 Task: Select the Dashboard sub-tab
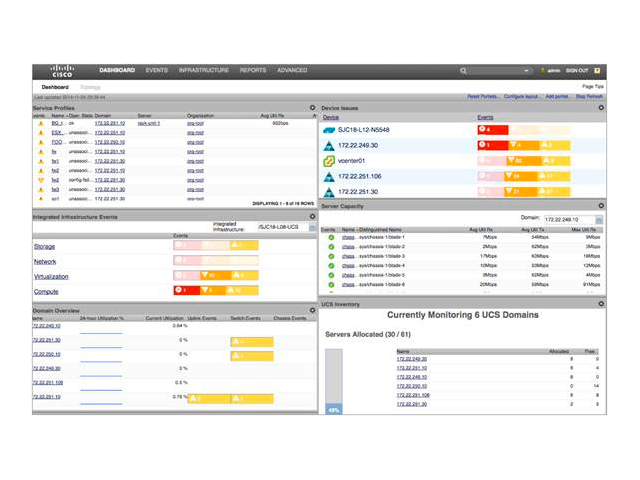click(x=55, y=87)
